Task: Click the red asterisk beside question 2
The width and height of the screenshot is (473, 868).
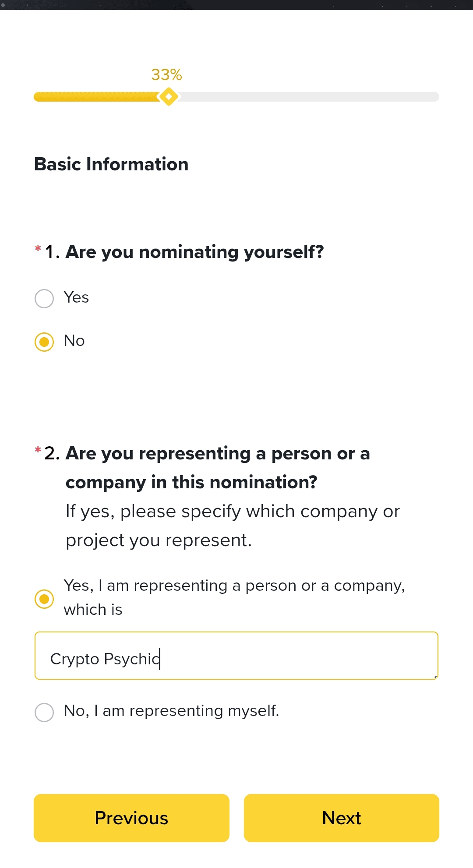Action: (38, 450)
